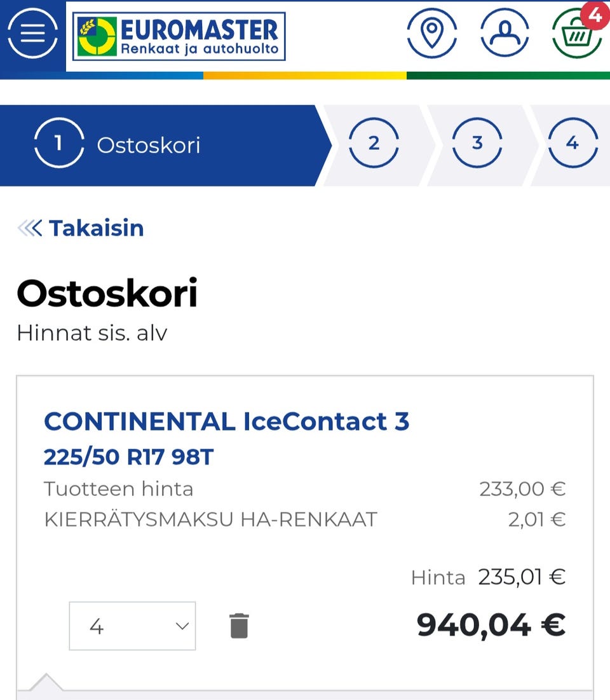
Task: Go to checkout step 3
Action: (x=477, y=144)
